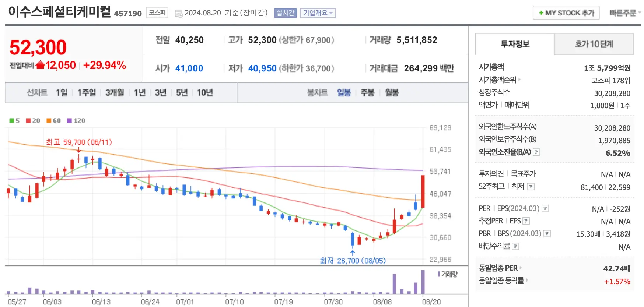Open the 기업개요 dropdown
The width and height of the screenshot is (644, 307).
pos(318,13)
